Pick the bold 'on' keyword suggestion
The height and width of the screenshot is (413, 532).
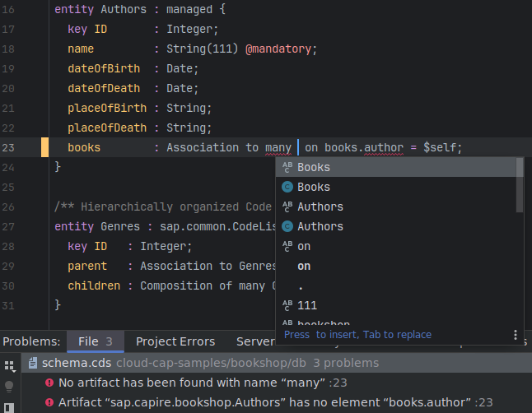click(x=395, y=267)
